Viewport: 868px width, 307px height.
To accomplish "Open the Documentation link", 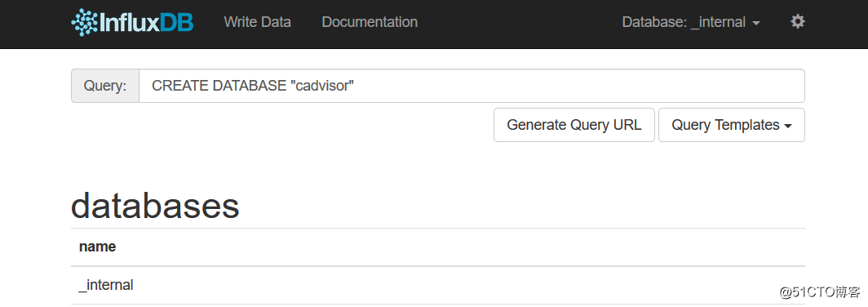I will click(370, 22).
